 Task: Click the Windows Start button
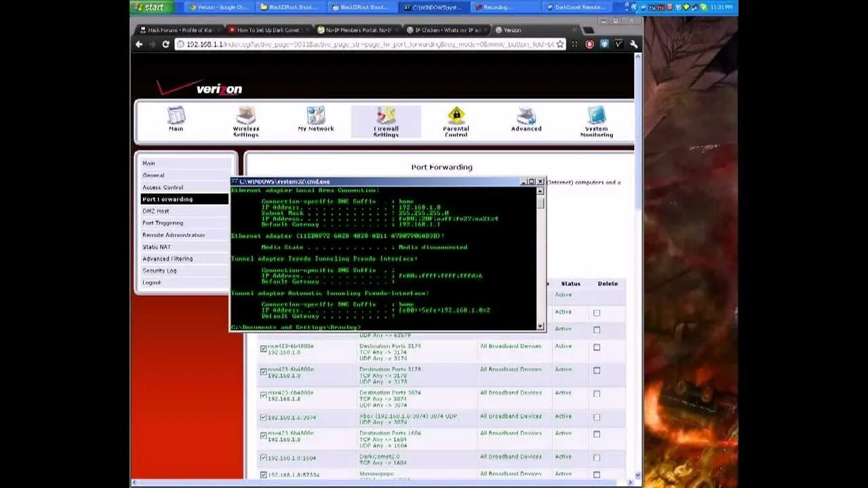pos(151,7)
